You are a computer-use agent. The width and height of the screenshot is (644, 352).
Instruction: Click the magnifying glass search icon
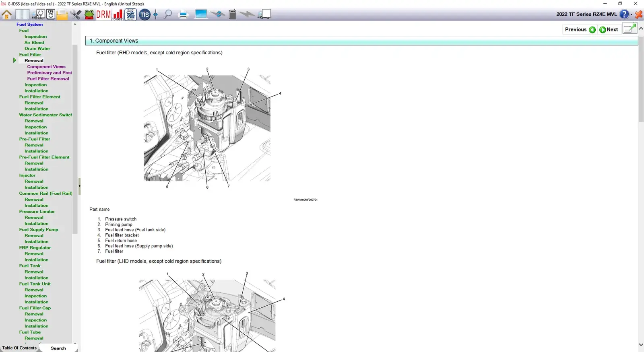click(168, 15)
